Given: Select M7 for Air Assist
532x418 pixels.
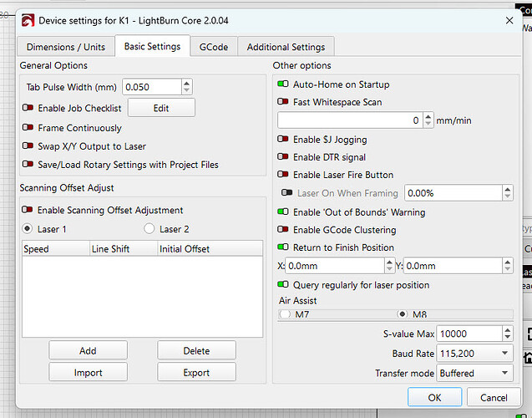Looking at the screenshot, I should click(x=286, y=314).
